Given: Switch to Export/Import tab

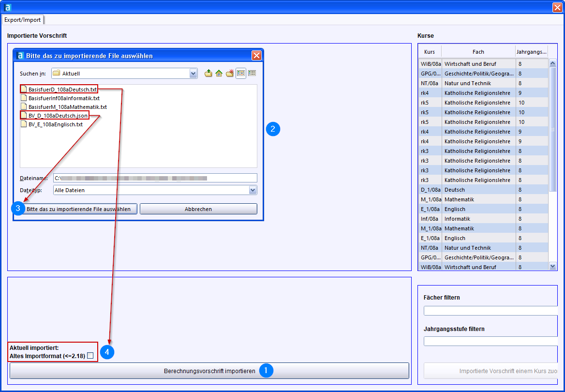Looking at the screenshot, I should pyautogui.click(x=22, y=20).
